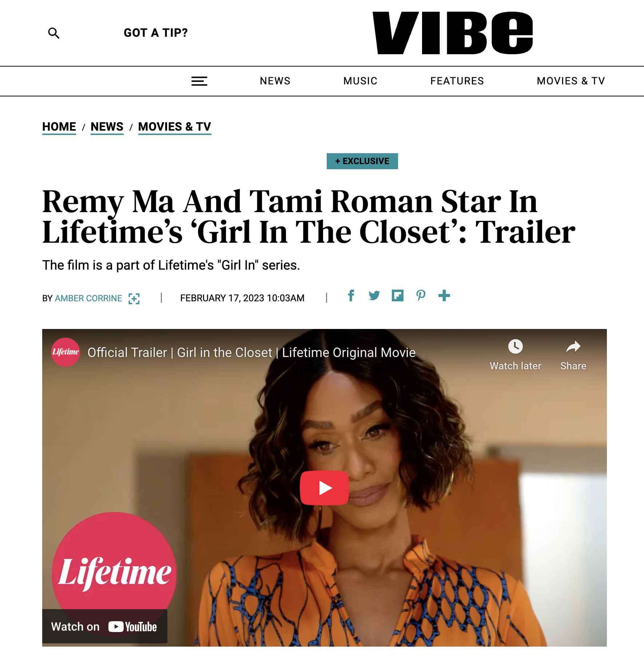Share article on Twitter icon
Screen dimensions: 644x663
374,295
